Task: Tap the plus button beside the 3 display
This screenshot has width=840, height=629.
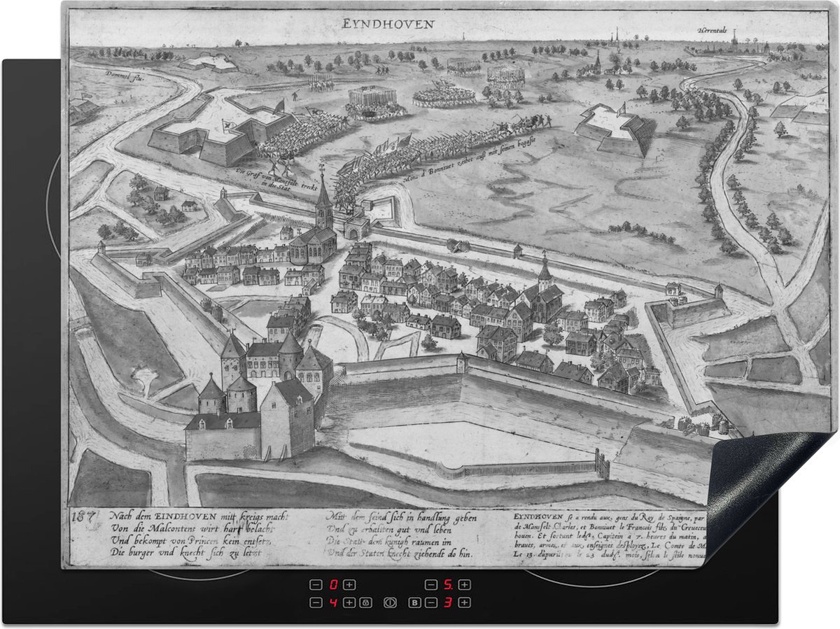Action: point(465,602)
